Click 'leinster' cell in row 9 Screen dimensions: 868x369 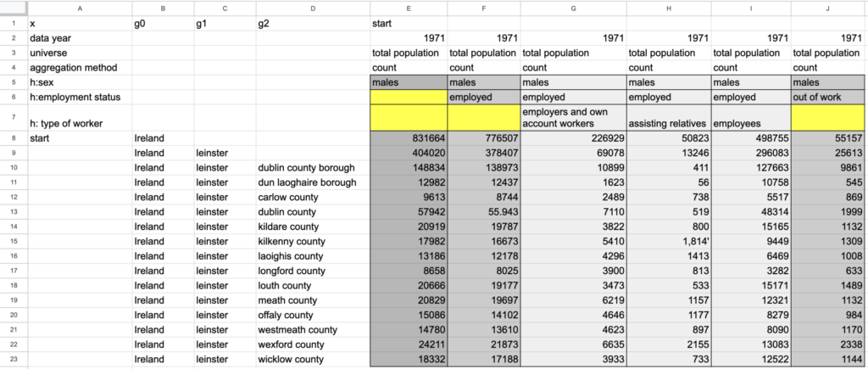coord(225,154)
